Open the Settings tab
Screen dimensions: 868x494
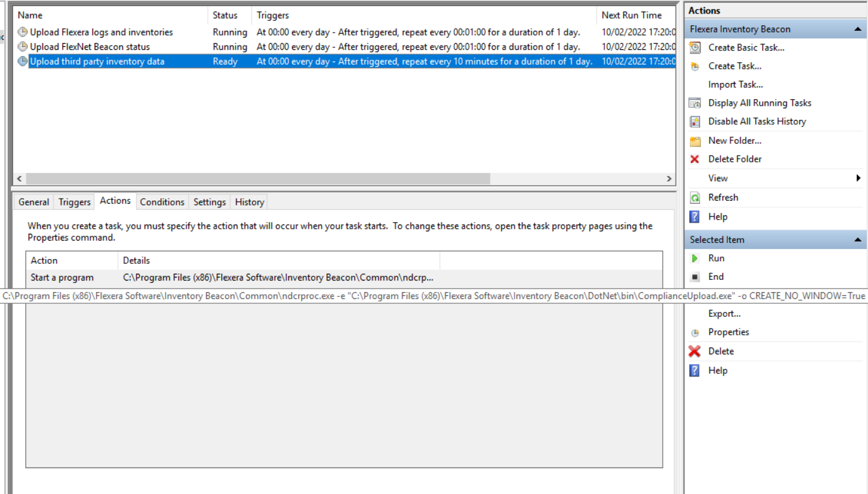[210, 202]
